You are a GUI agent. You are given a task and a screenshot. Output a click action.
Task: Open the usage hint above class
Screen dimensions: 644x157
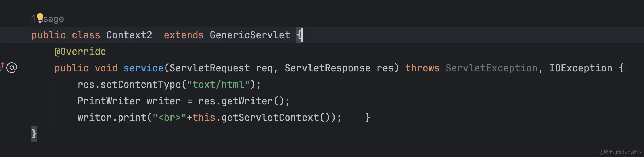point(48,19)
